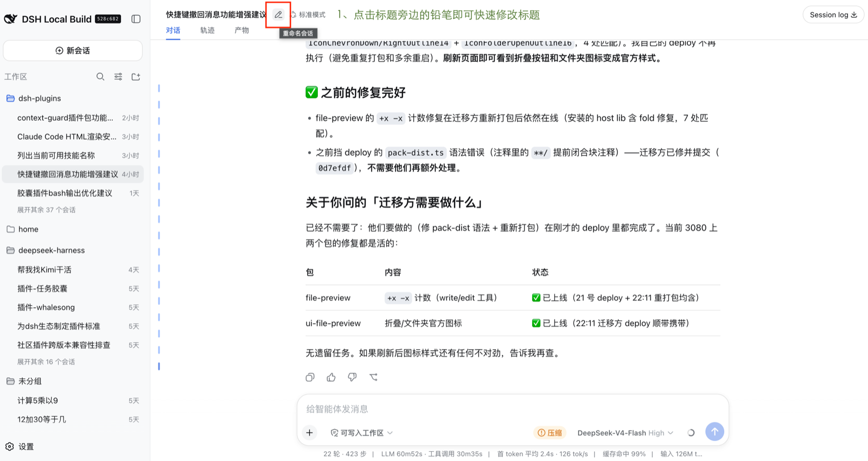The height and width of the screenshot is (461, 868).
Task: Collapse the 未分组 folder
Action: click(x=24, y=381)
